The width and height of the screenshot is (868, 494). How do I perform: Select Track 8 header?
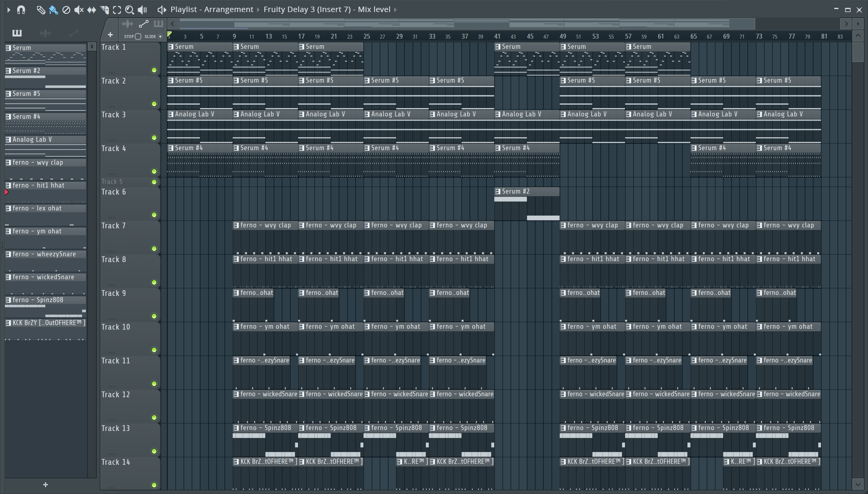[x=130, y=271]
